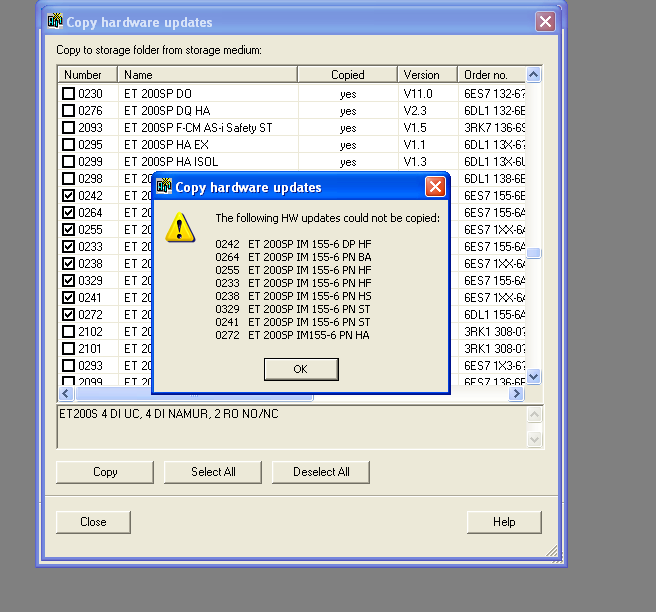Image resolution: width=656 pixels, height=612 pixels.
Task: Sort list by Version column header
Action: pos(428,74)
